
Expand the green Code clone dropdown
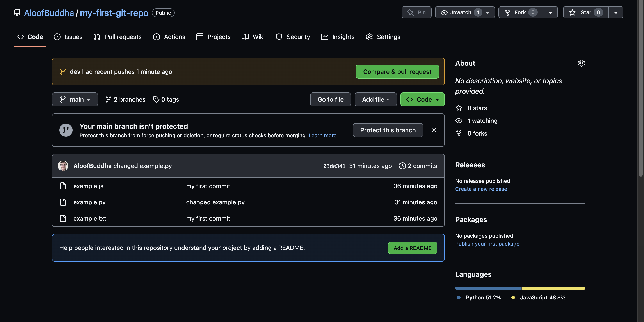(x=422, y=99)
